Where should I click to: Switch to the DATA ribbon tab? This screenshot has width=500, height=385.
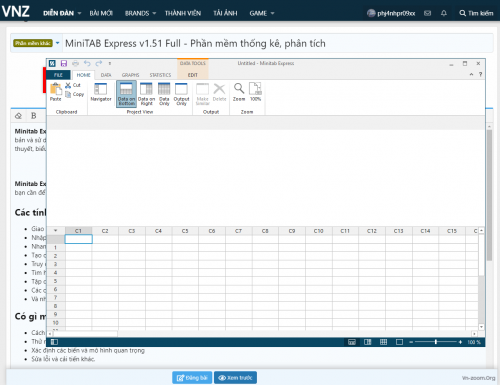pos(106,75)
